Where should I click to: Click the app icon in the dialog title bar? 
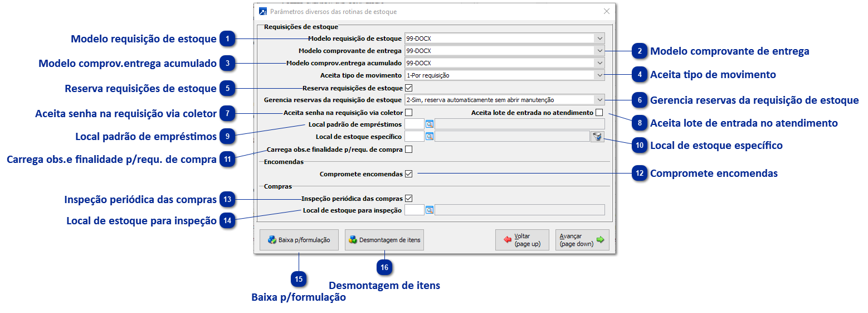coord(264,11)
